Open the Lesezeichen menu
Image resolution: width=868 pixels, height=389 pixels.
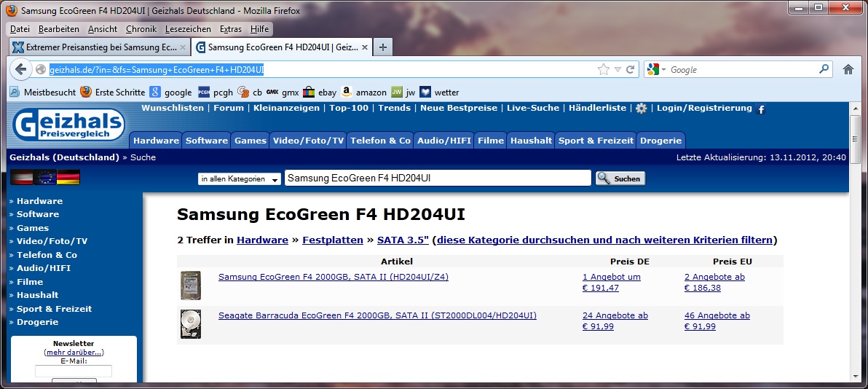click(188, 29)
